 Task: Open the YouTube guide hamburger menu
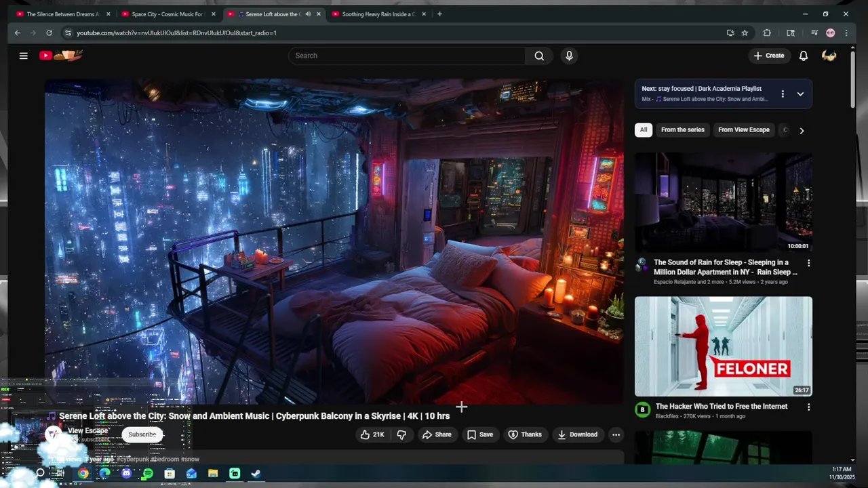(x=23, y=56)
